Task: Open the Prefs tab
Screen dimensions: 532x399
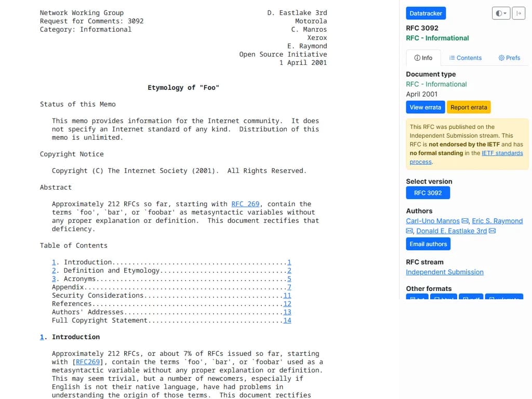Action: pyautogui.click(x=509, y=58)
